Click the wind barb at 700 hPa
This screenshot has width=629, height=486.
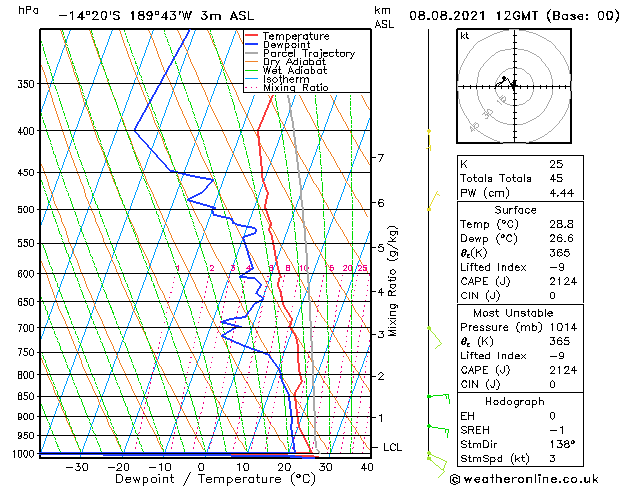point(435,338)
